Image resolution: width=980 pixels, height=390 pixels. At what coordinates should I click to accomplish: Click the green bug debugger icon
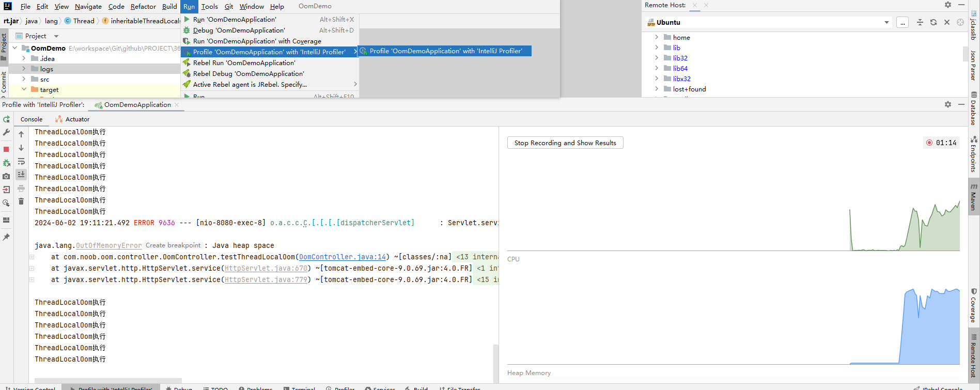[x=6, y=163]
